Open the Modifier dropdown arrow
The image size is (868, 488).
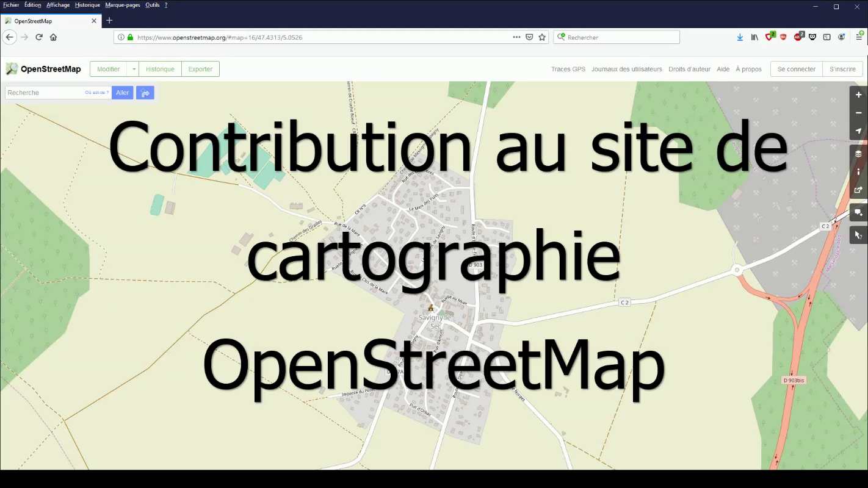pyautogui.click(x=134, y=69)
